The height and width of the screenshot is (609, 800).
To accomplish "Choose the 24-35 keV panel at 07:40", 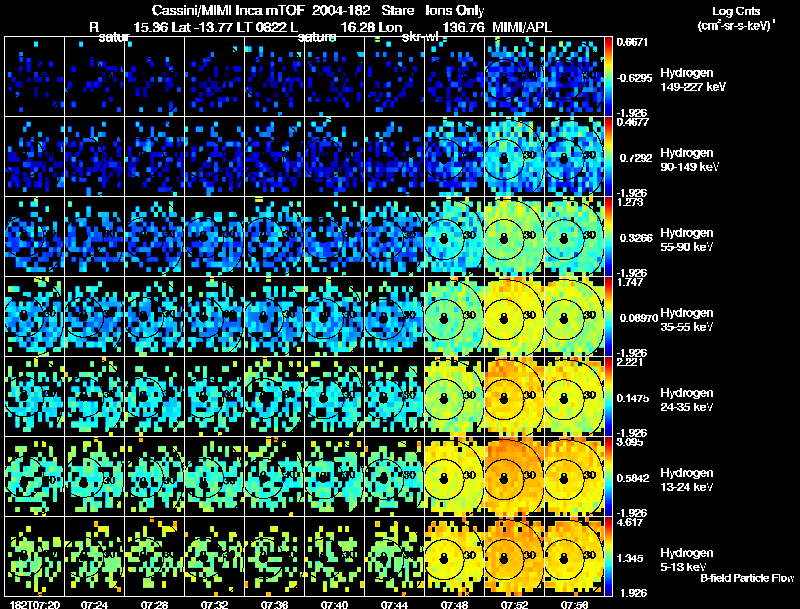I will coord(334,397).
